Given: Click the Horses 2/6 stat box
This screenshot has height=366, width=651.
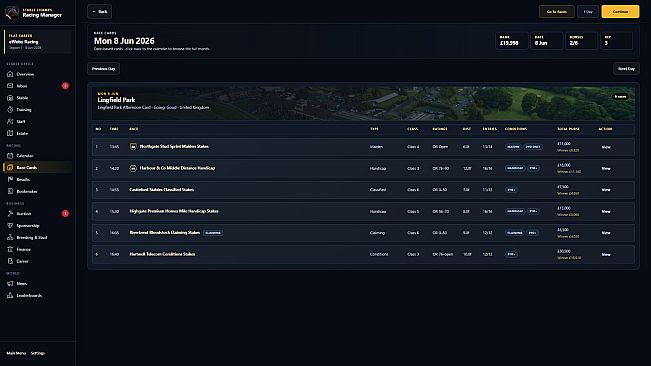Looking at the screenshot, I should (581, 41).
